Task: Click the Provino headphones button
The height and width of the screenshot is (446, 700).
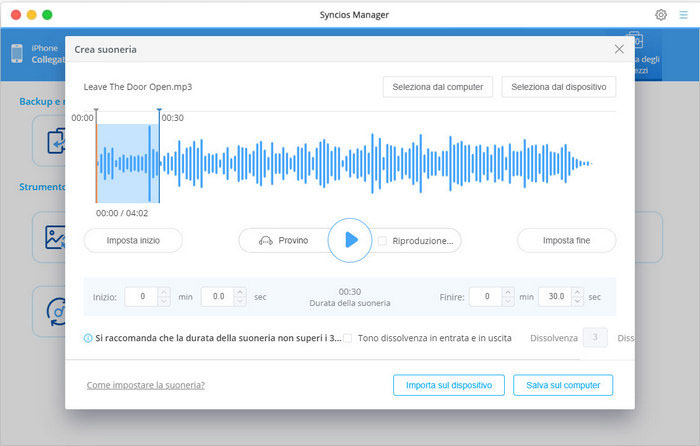Action: [284, 240]
